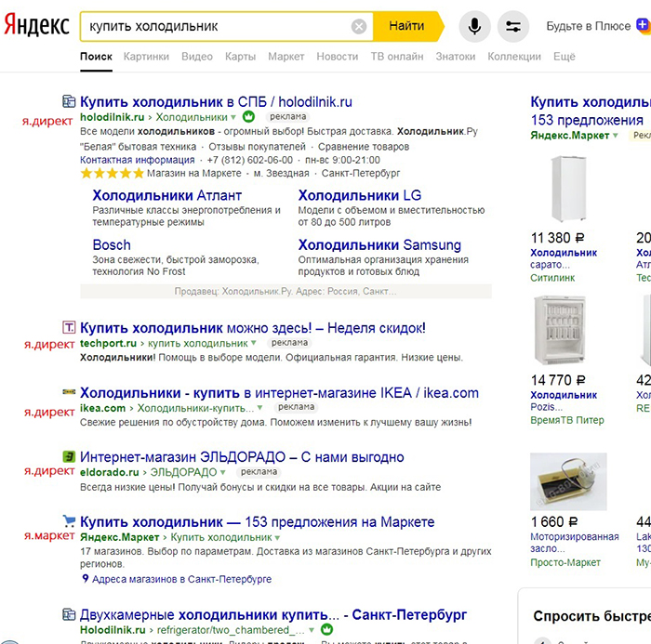Click the green badge in the Holodilnik.ru refrigerator/two_chambered result
The image size is (651, 644).
[x=327, y=629]
